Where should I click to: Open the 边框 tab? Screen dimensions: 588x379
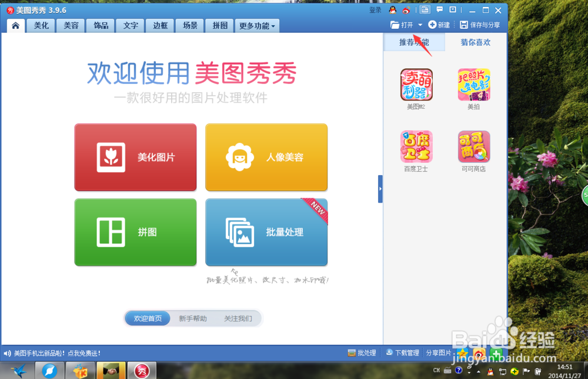(160, 25)
